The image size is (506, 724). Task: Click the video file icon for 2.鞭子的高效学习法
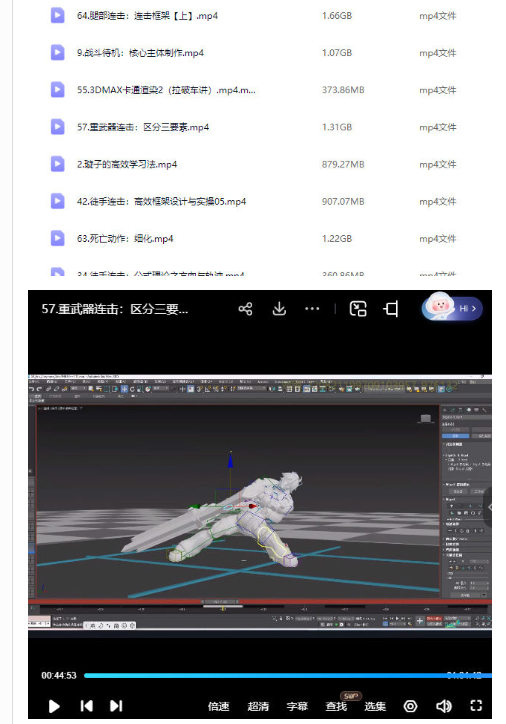click(57, 164)
